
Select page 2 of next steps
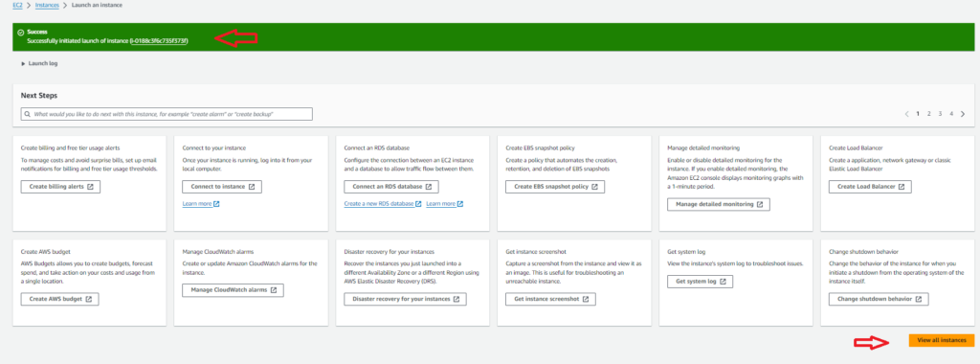928,114
